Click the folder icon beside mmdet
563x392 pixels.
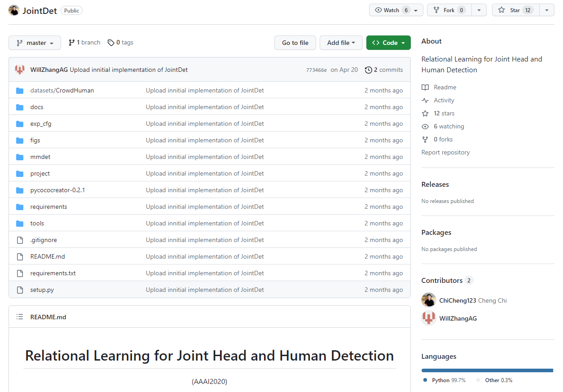(20, 157)
